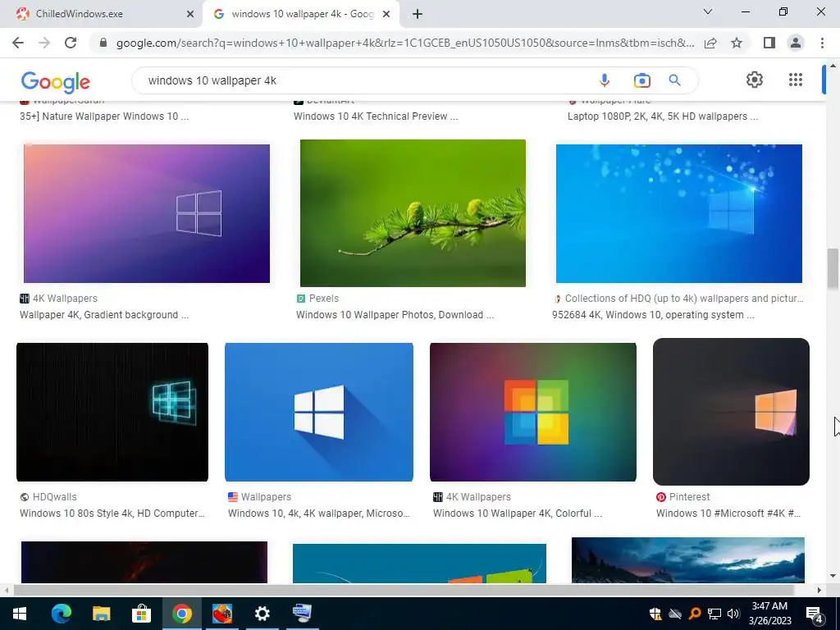The image size is (840, 630).
Task: Switch to the ChilledWindows.exe tab
Action: coord(102,14)
